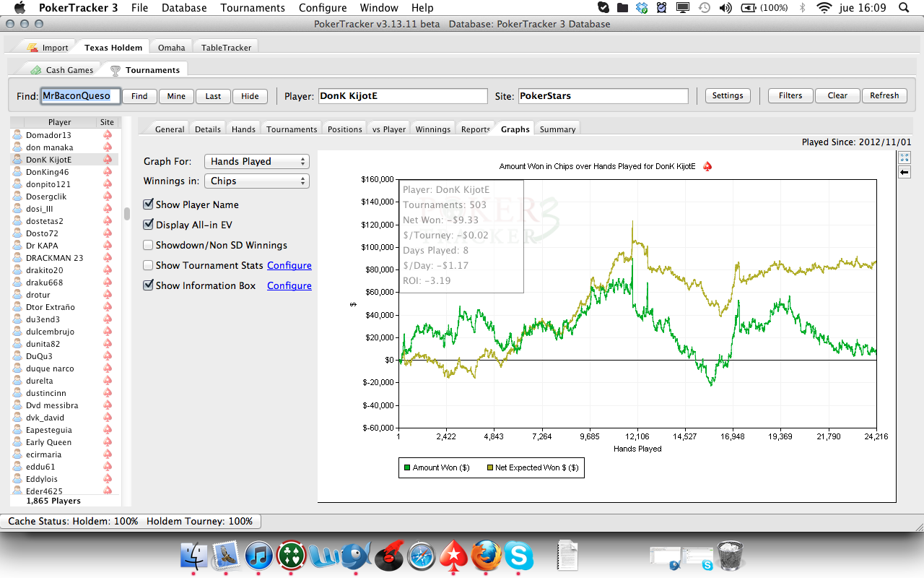Click the olive Net Expected Won legend swatch

coord(492,467)
